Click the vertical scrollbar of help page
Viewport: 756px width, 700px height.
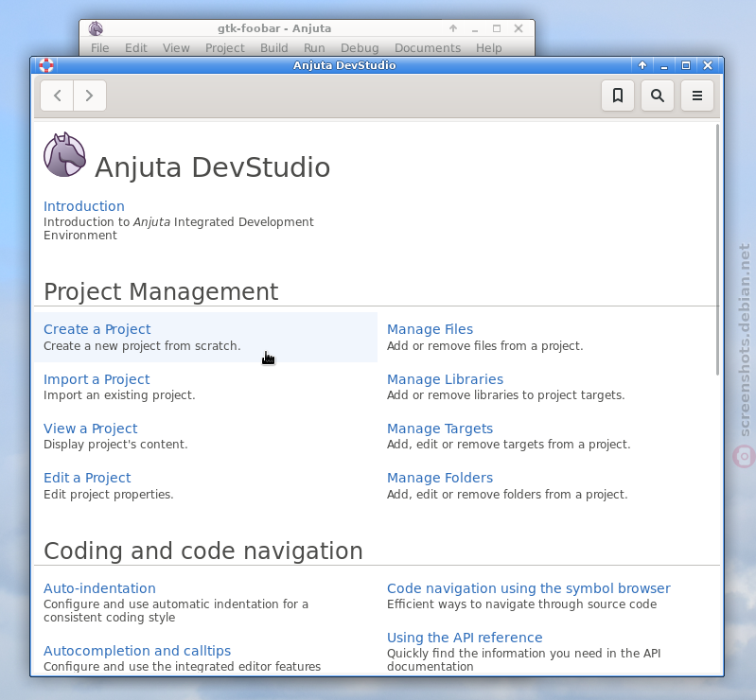(x=717, y=249)
